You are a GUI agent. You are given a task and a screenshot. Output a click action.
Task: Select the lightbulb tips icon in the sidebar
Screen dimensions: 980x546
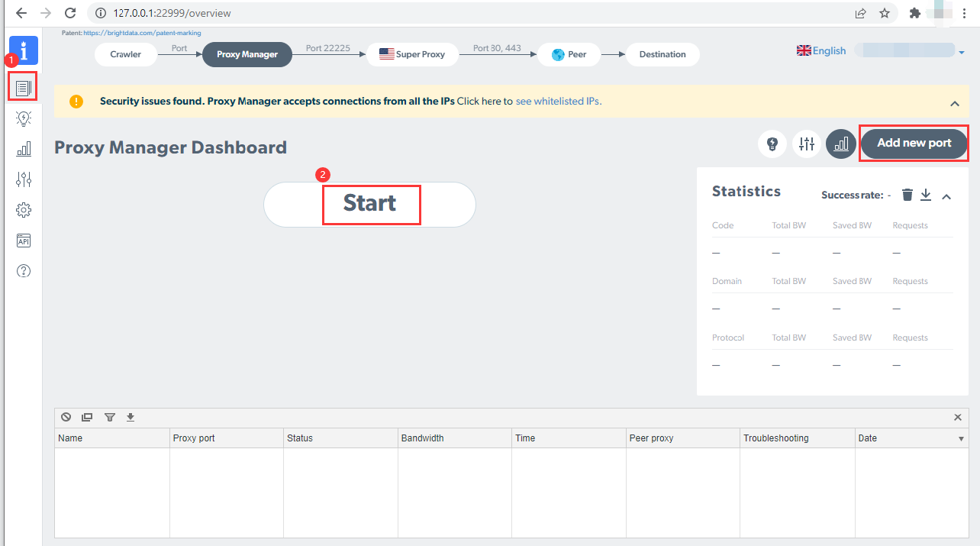point(23,118)
